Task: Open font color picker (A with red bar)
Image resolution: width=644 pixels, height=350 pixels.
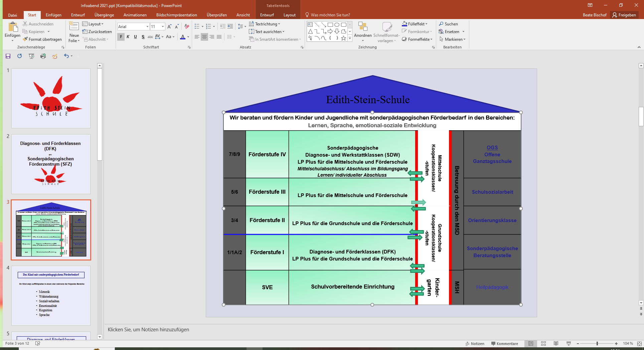Action: coord(183,37)
